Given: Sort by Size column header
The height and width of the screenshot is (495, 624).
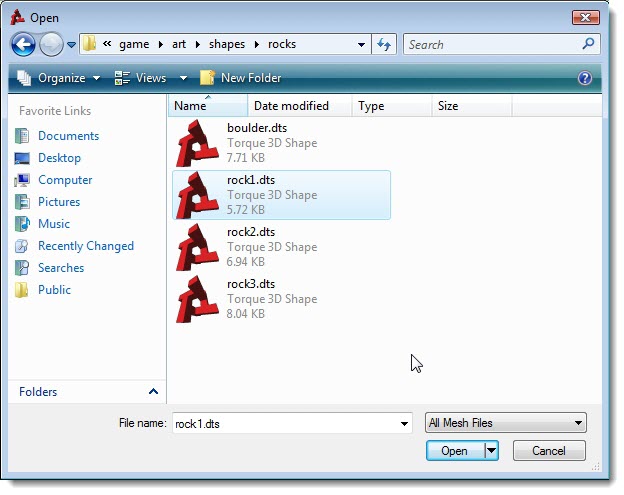Looking at the screenshot, I should [x=472, y=106].
